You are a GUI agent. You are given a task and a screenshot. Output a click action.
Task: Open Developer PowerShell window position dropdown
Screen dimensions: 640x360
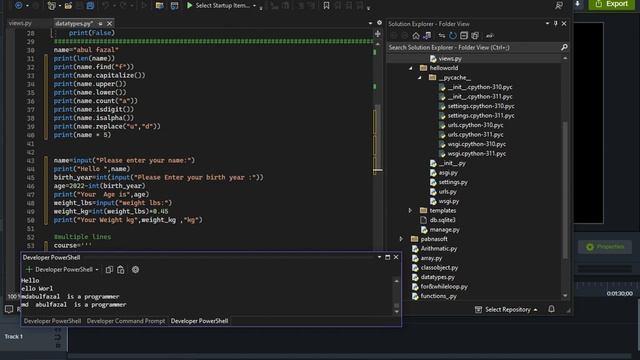(379, 257)
